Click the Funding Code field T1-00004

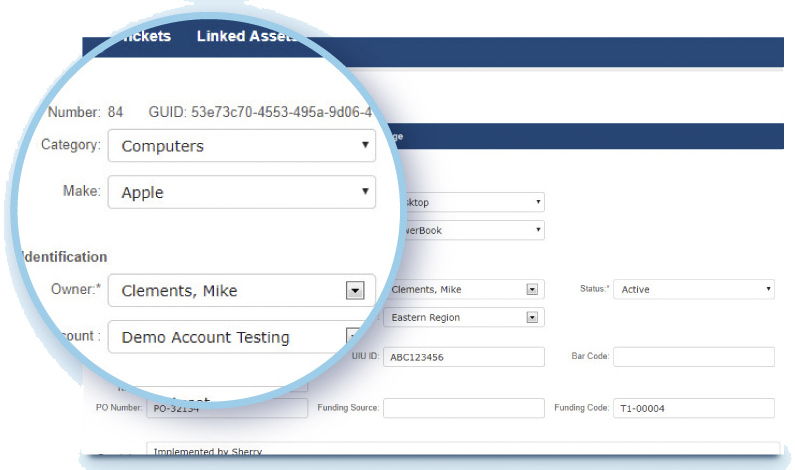693,408
